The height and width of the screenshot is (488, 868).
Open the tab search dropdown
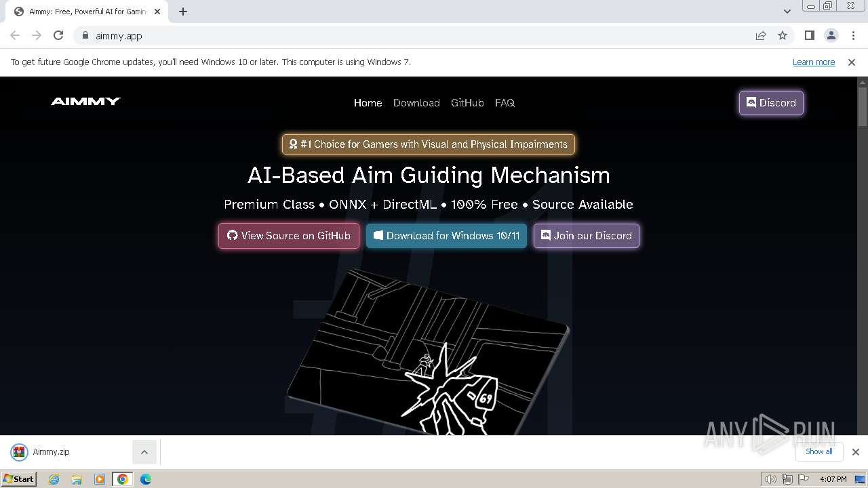click(787, 12)
